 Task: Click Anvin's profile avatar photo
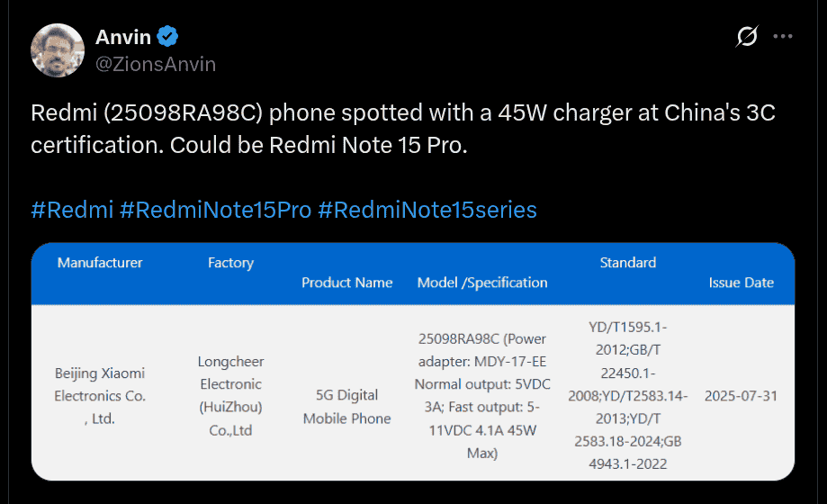click(x=58, y=49)
